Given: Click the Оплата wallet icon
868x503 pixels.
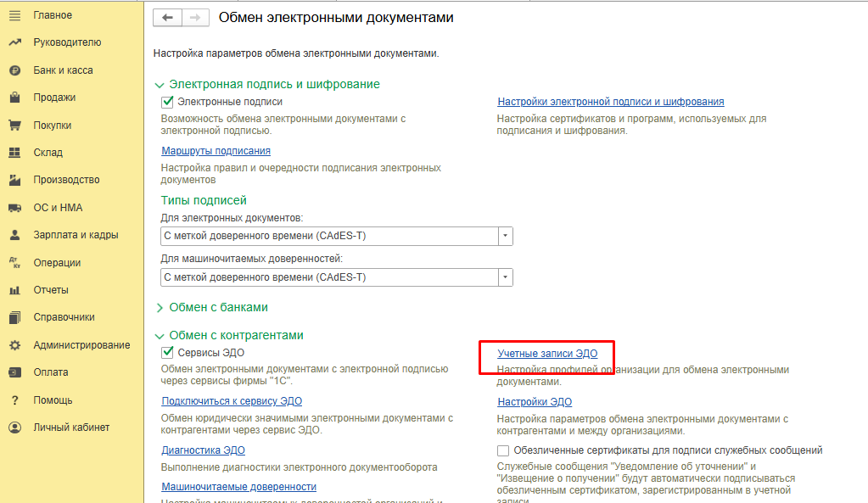Looking at the screenshot, I should coord(15,372).
